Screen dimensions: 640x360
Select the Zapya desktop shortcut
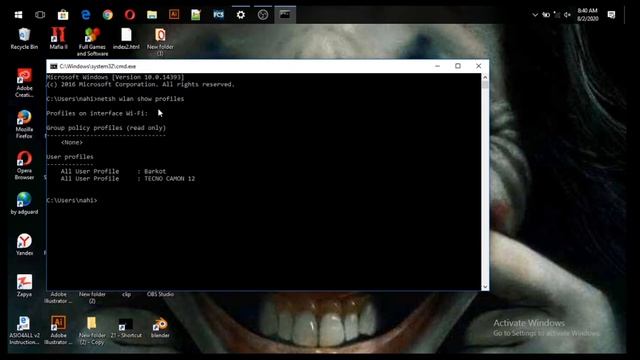point(24,286)
